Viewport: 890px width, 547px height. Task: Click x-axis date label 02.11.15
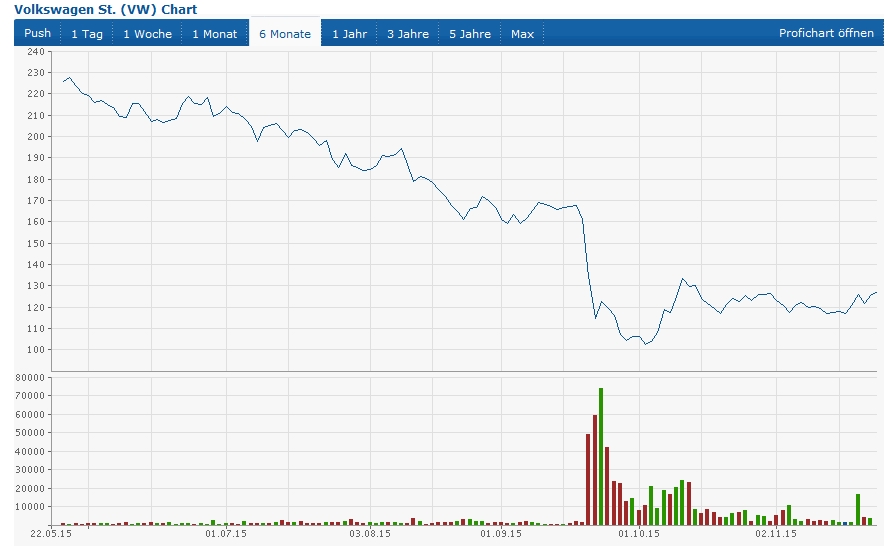point(776,533)
